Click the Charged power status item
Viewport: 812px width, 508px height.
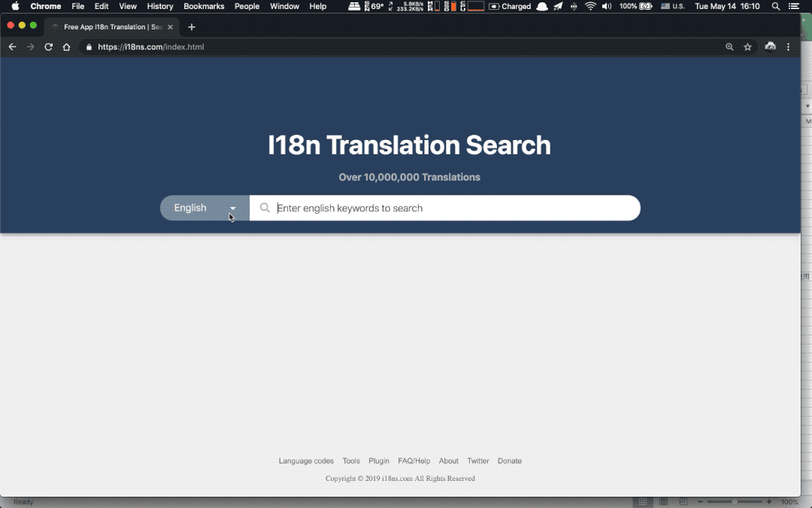coord(510,6)
